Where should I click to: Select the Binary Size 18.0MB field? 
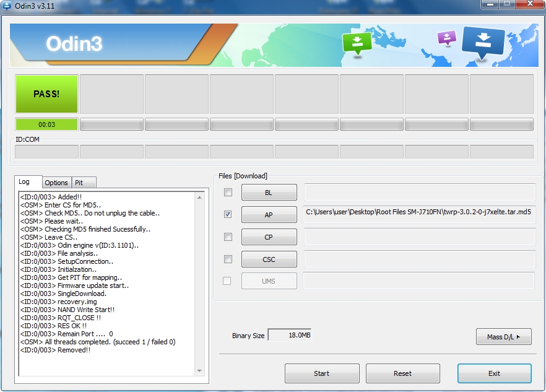(x=289, y=335)
